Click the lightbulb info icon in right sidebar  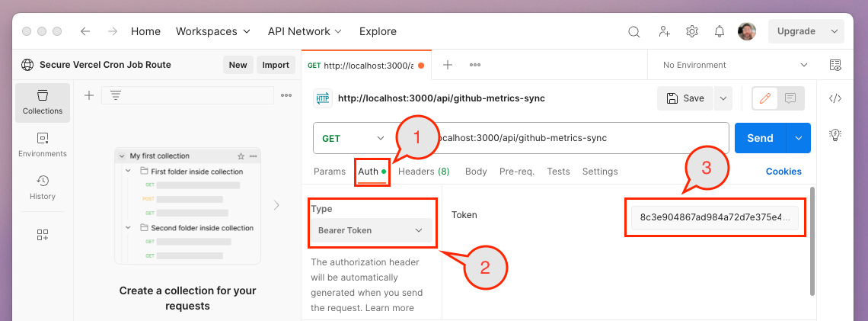[x=834, y=135]
